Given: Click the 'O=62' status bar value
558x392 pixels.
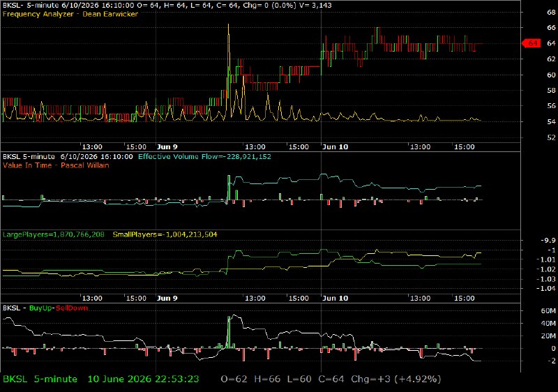Looking at the screenshot, I should 234,379.
